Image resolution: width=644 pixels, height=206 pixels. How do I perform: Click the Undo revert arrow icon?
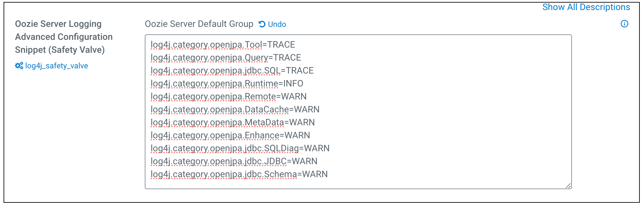click(263, 24)
